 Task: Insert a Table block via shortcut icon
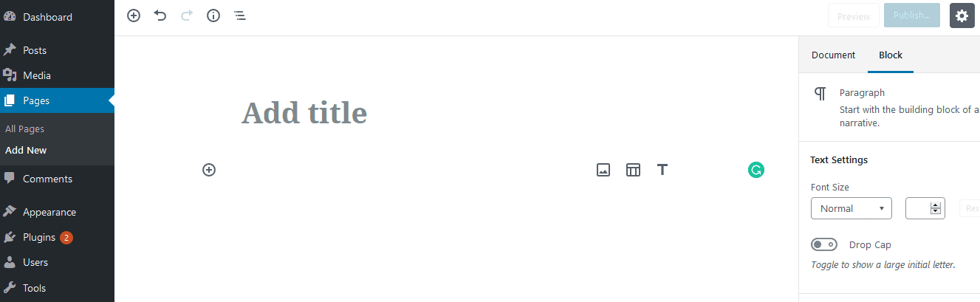633,170
